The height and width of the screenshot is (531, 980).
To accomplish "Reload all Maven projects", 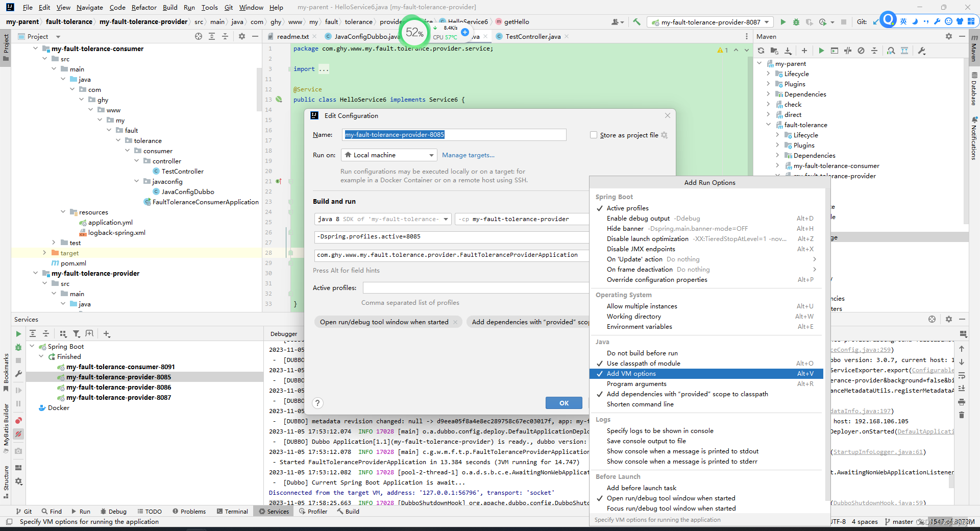I will (761, 51).
